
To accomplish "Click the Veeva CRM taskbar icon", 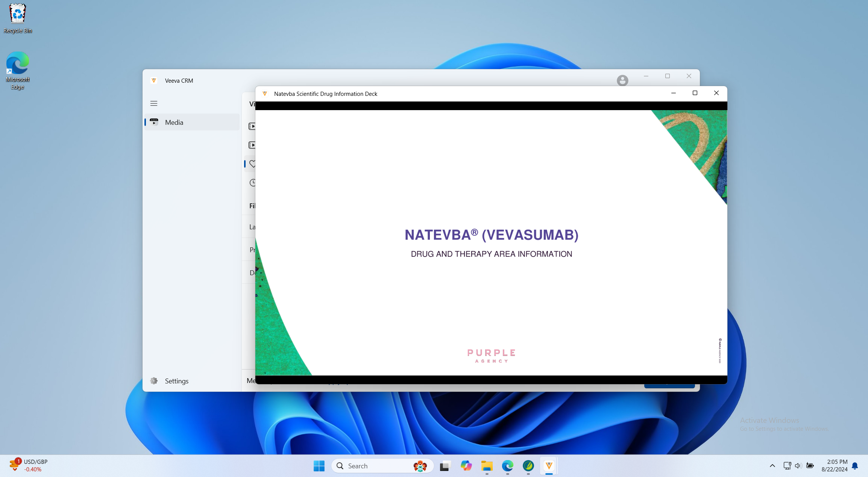I will coord(549,466).
